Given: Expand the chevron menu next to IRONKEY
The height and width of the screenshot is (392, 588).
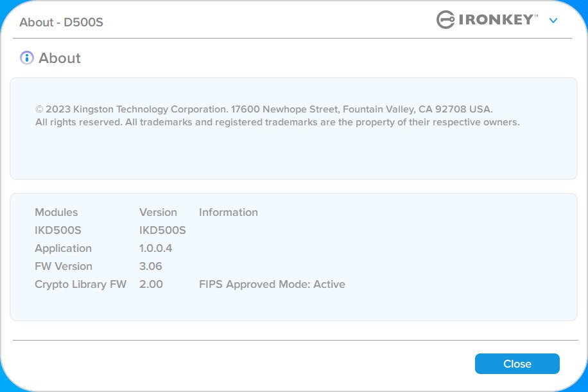Looking at the screenshot, I should [553, 21].
